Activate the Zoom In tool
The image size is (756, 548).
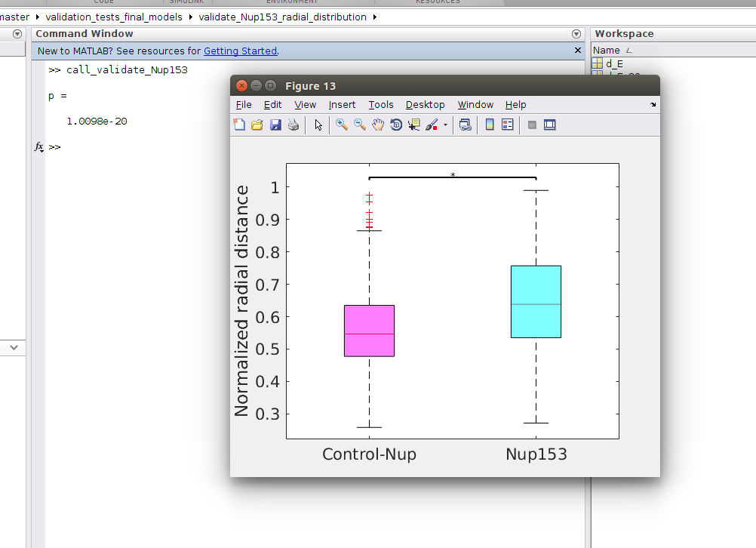pos(341,125)
